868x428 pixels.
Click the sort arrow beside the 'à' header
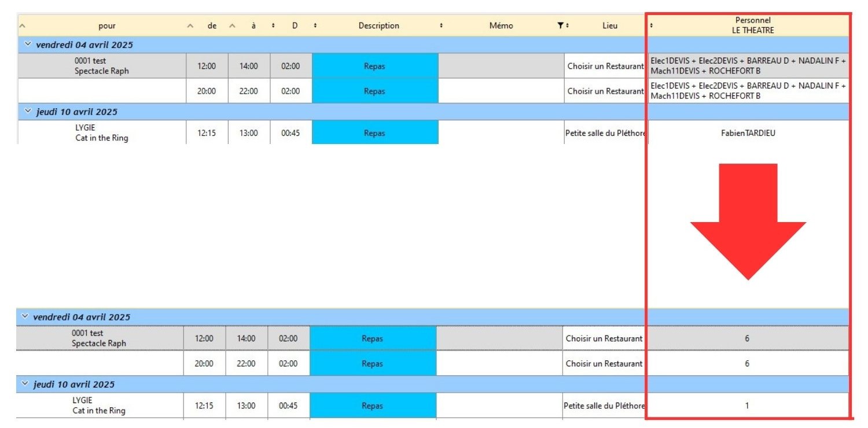pos(233,26)
